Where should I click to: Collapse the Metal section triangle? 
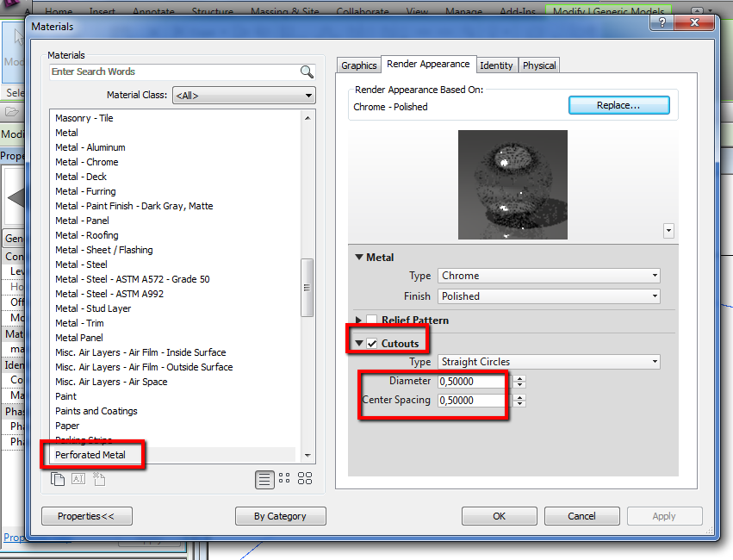tap(359, 257)
